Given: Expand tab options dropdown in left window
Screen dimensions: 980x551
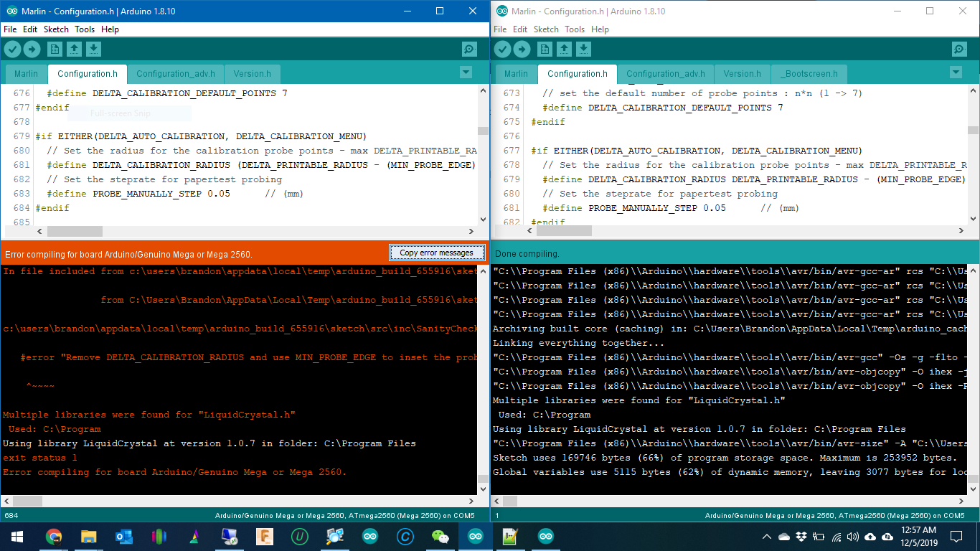Looking at the screenshot, I should pyautogui.click(x=466, y=72).
